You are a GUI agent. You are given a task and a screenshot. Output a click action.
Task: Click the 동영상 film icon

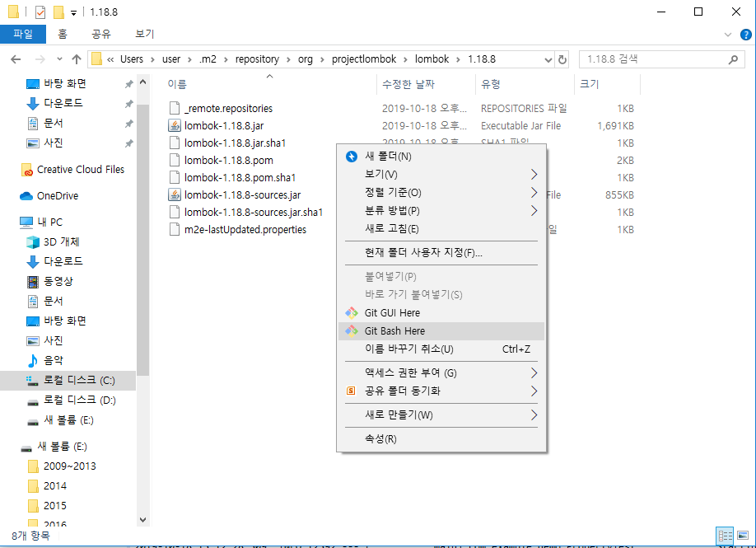tap(33, 281)
